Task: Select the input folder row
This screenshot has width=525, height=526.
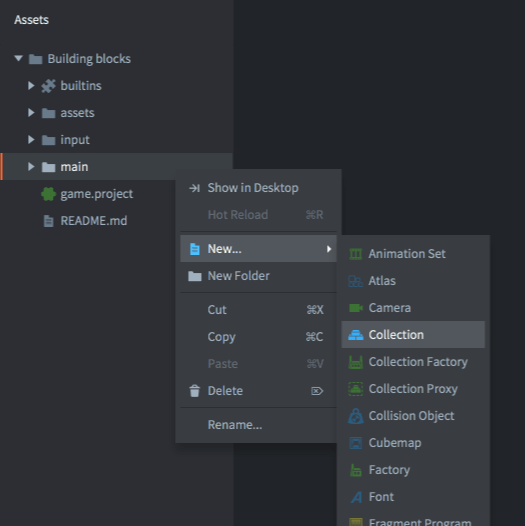Action: pos(116,140)
